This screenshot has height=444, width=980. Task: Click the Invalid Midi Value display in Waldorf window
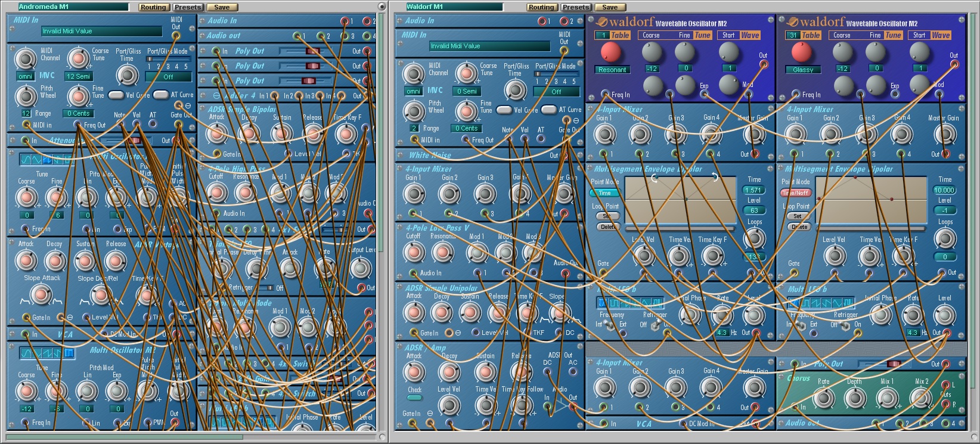tap(490, 46)
